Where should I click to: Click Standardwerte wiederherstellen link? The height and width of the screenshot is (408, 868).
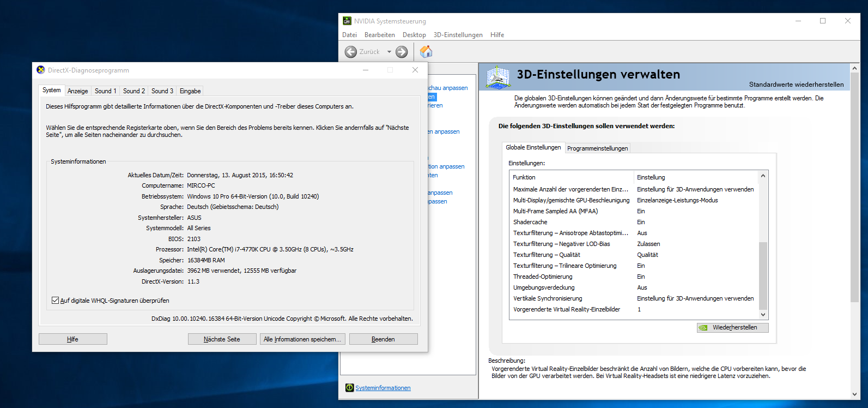[796, 85]
